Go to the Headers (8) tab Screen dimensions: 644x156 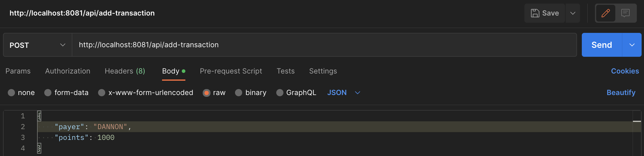pos(125,71)
